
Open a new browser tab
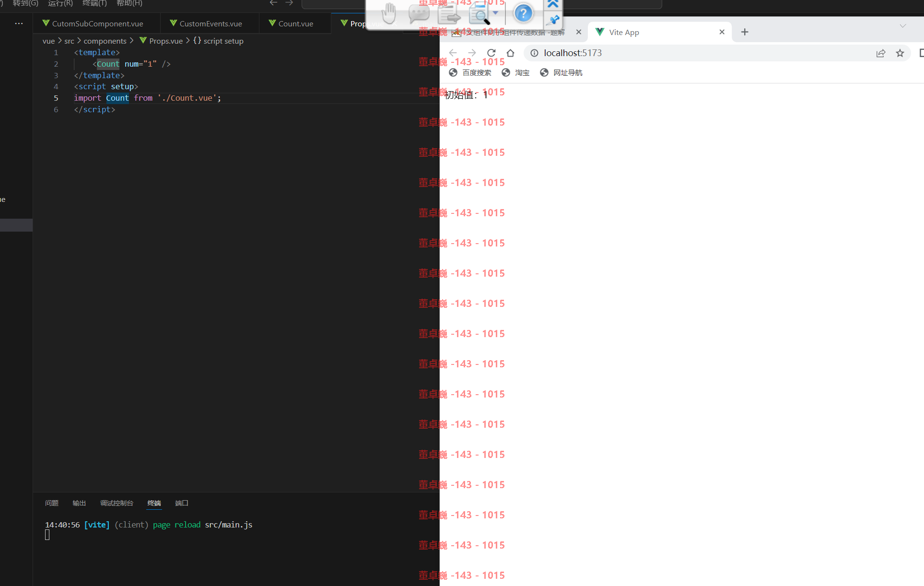[x=745, y=32]
